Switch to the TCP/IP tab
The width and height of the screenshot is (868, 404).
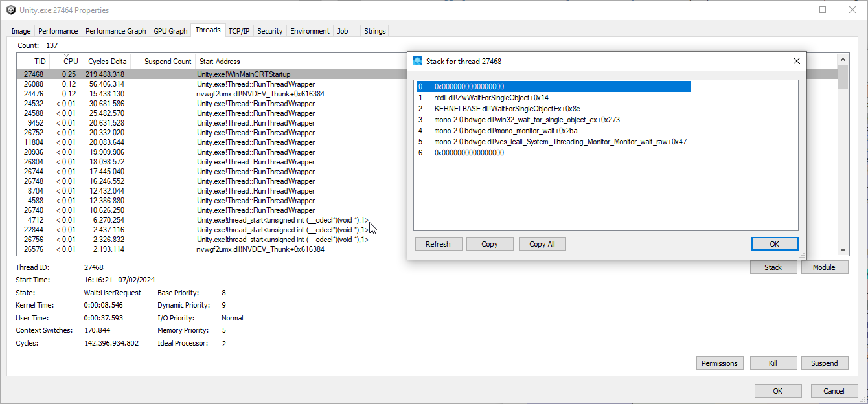tap(238, 30)
